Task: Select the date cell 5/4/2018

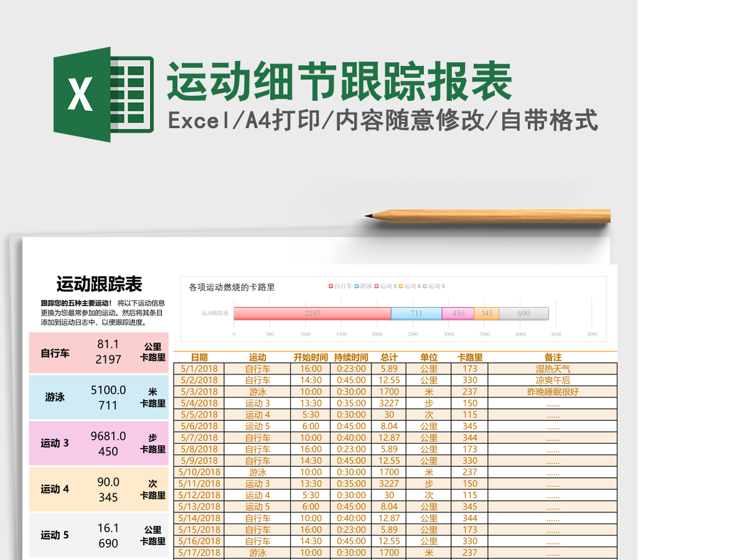Action: 199,403
